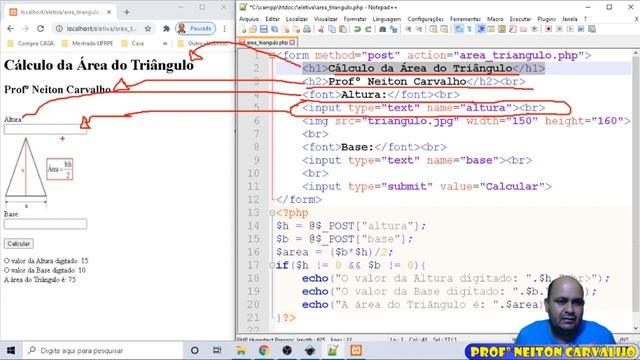The height and width of the screenshot is (360, 640).
Task: Open Task View from the taskbar
Action: 217,351
